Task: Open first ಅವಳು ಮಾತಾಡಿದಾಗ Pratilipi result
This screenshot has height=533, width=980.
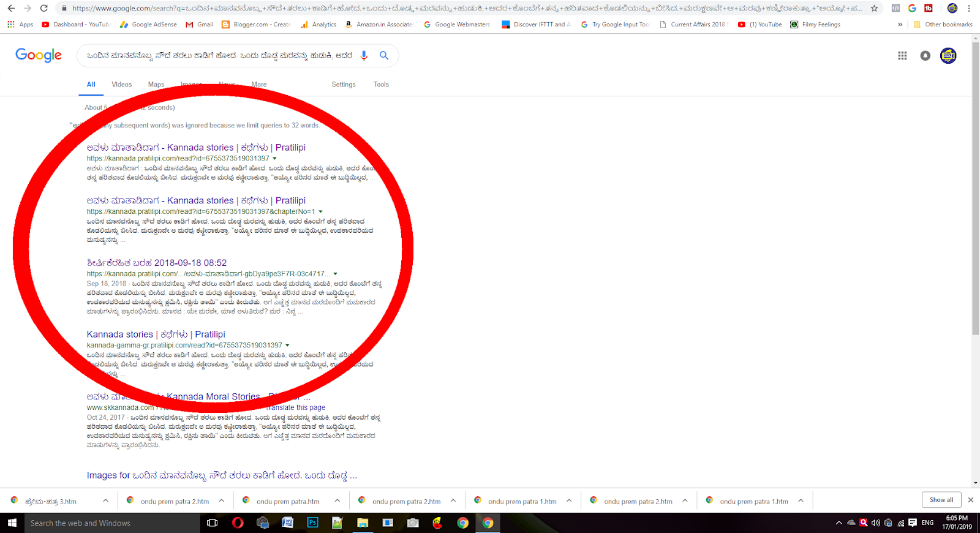Action: pyautogui.click(x=196, y=148)
